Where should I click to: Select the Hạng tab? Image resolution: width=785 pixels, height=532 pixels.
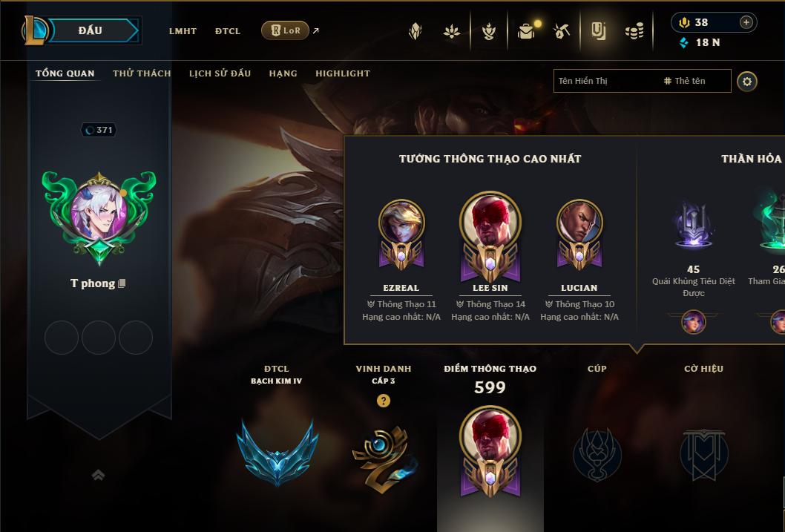click(283, 73)
